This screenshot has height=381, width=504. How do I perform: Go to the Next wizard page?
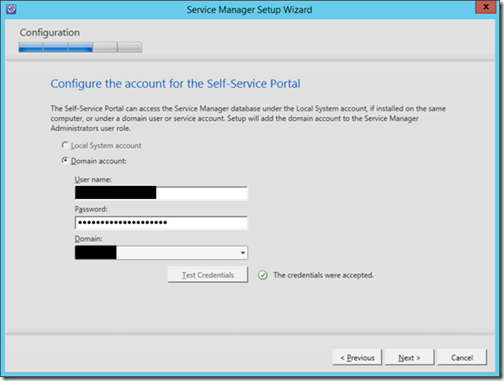coord(409,358)
